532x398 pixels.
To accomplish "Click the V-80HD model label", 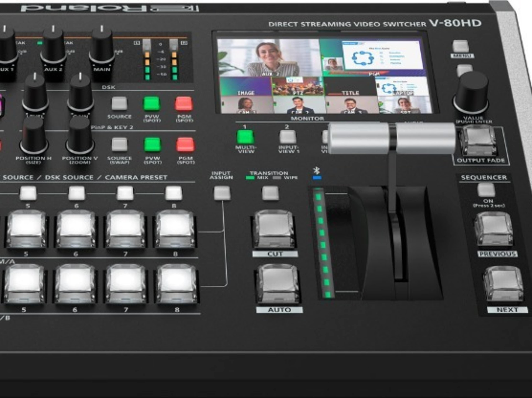I will [x=455, y=23].
